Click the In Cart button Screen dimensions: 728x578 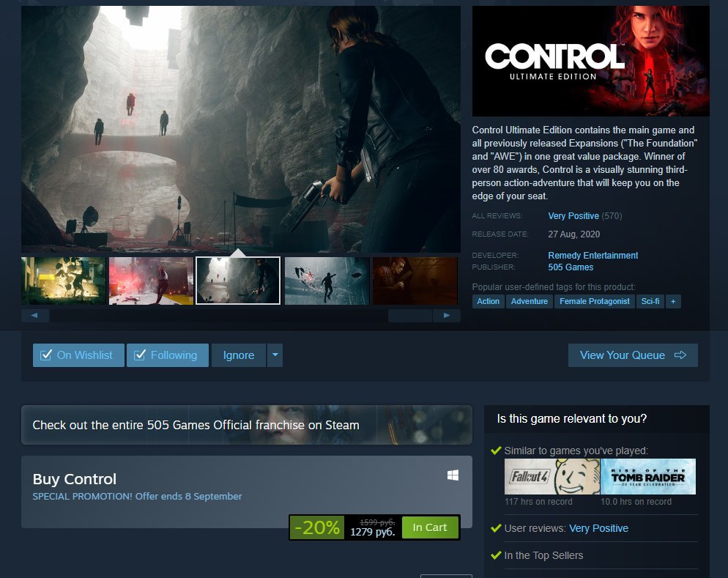click(430, 527)
